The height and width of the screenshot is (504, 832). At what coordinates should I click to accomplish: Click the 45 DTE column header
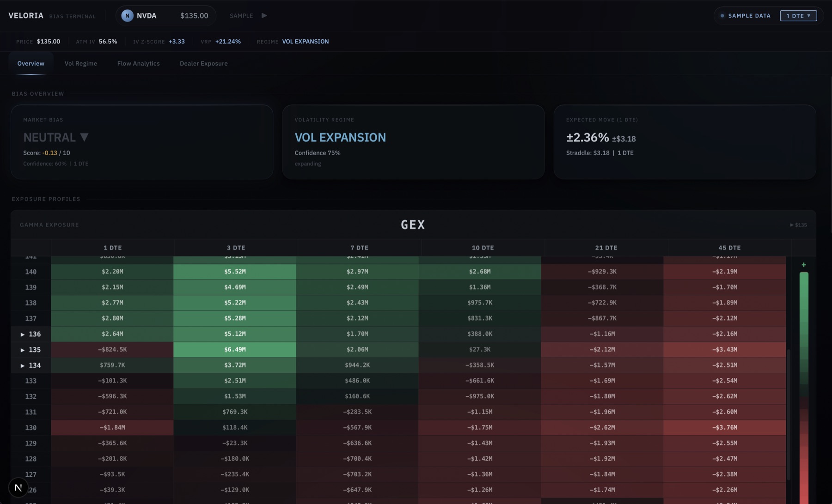(x=729, y=248)
